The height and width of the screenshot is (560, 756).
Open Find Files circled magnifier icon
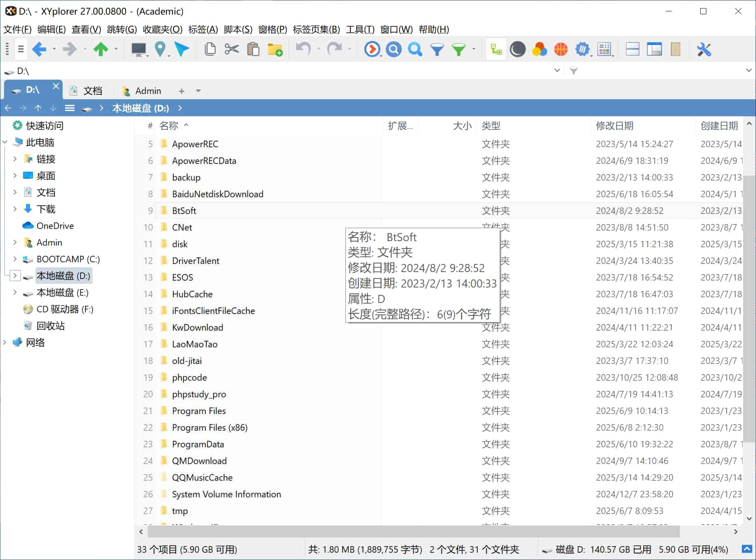click(393, 49)
